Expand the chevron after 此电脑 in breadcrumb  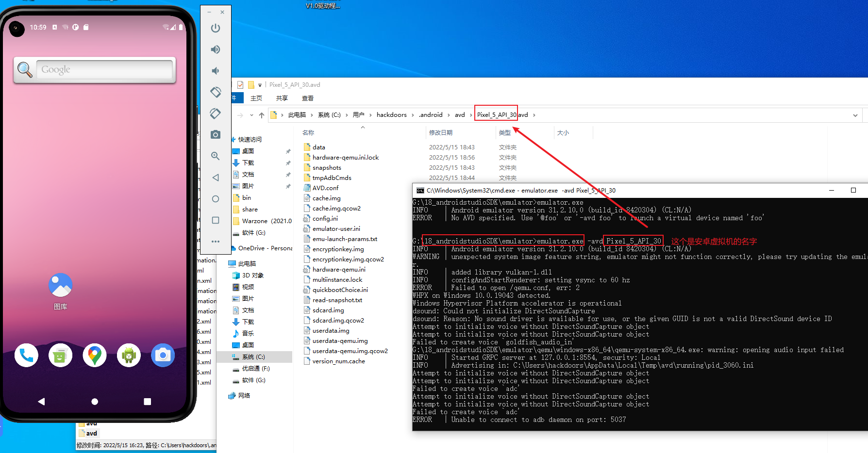click(312, 115)
